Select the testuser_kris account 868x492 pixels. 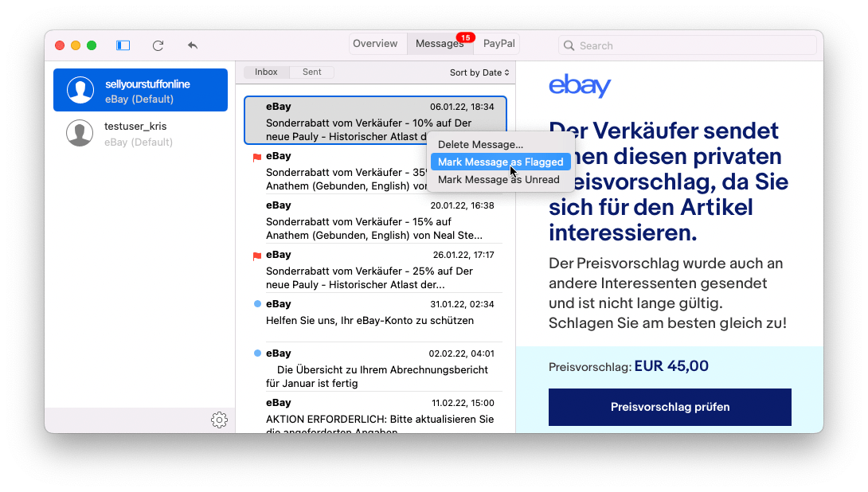click(x=141, y=133)
